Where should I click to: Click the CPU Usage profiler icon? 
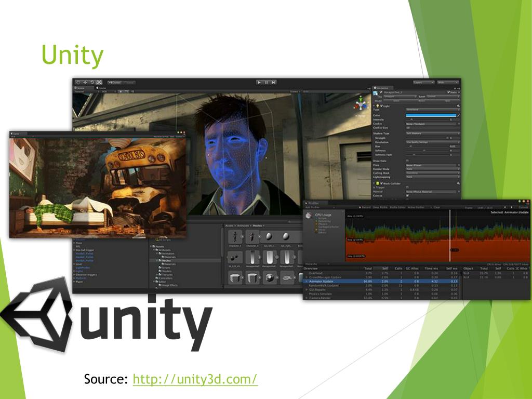coord(309,216)
